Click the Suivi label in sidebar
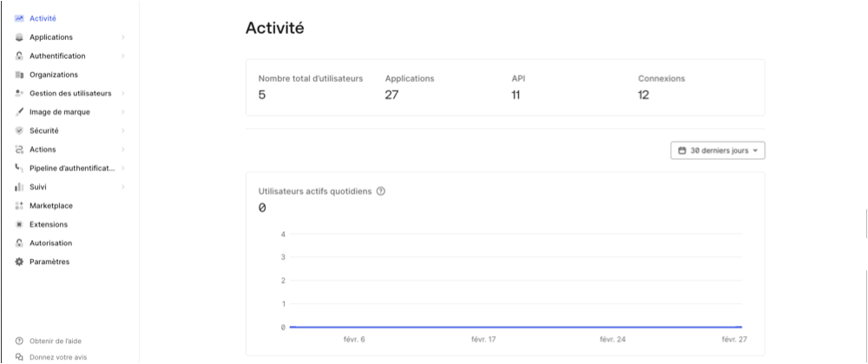The width and height of the screenshot is (868, 364). pos(38,187)
